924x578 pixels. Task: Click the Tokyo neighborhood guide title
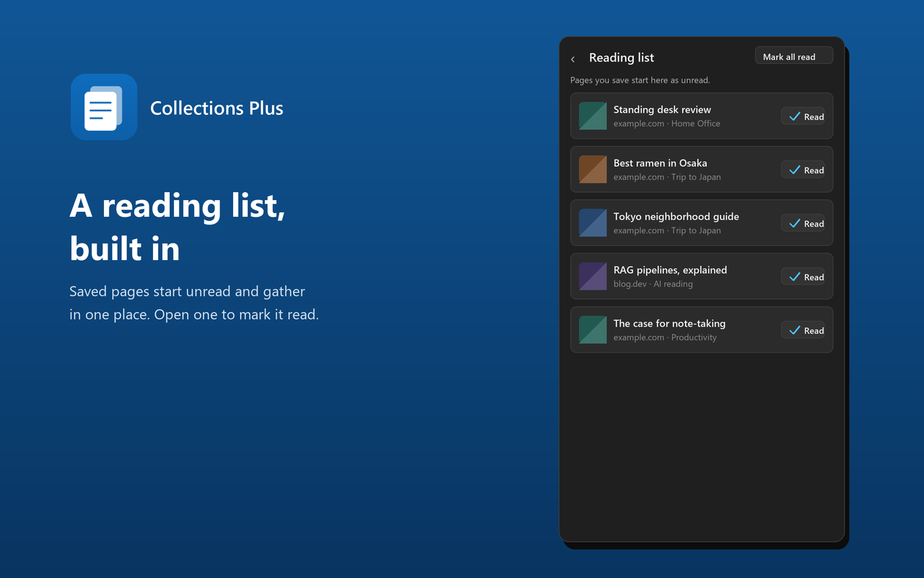point(676,217)
